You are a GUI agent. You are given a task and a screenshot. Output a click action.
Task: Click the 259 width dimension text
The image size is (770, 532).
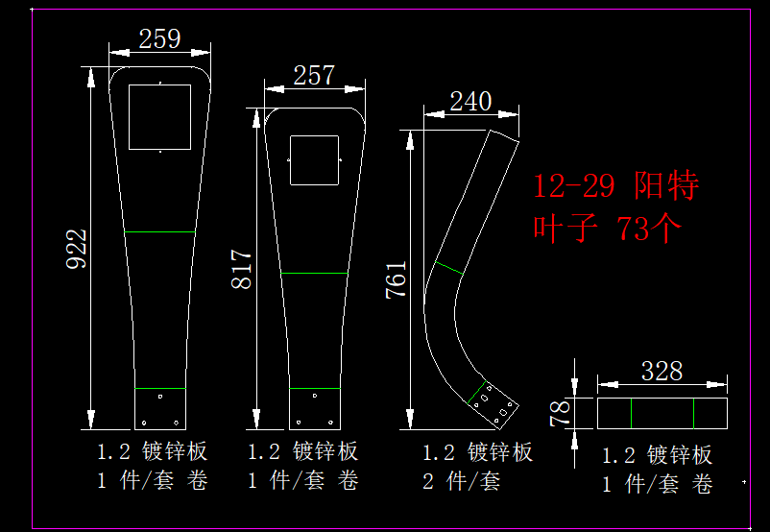[x=159, y=38]
